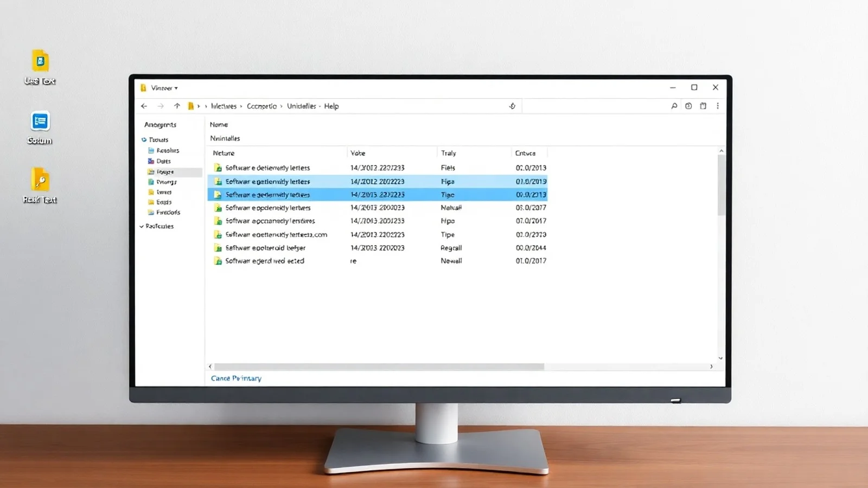This screenshot has height=488, width=868.
Task: Click the chevron after the address bar folder icon
Action: coord(199,106)
